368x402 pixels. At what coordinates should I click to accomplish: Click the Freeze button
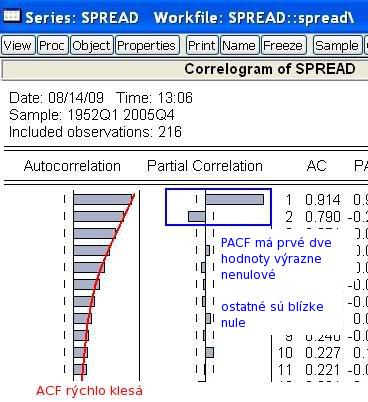point(283,45)
